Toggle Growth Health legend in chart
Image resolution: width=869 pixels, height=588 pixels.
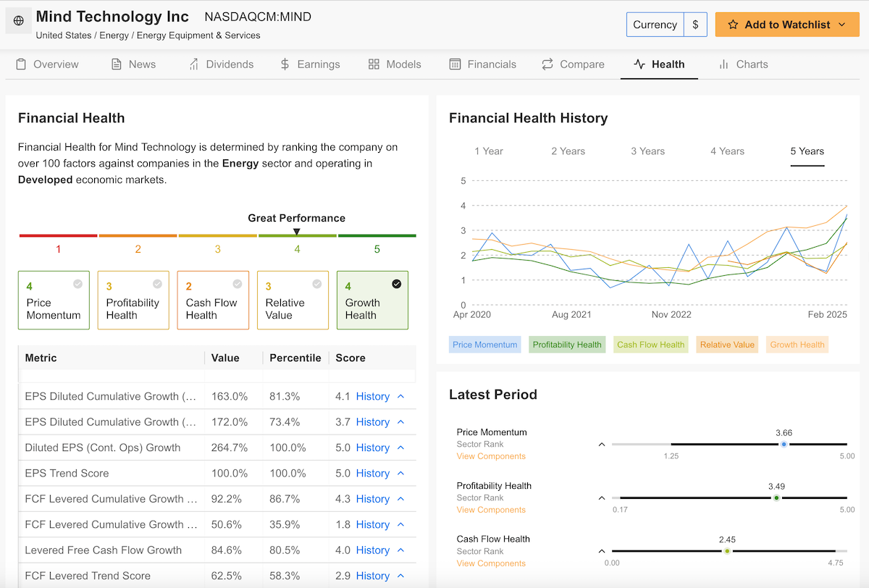[x=797, y=345]
